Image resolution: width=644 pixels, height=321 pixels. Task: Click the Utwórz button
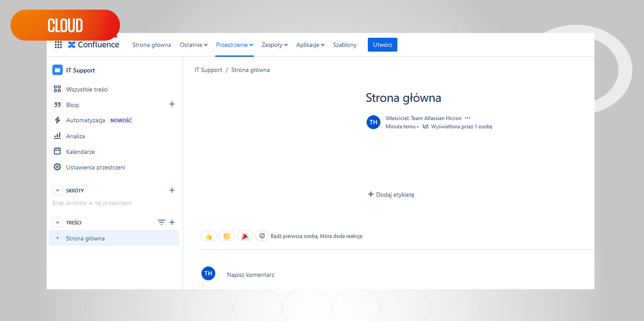click(382, 45)
